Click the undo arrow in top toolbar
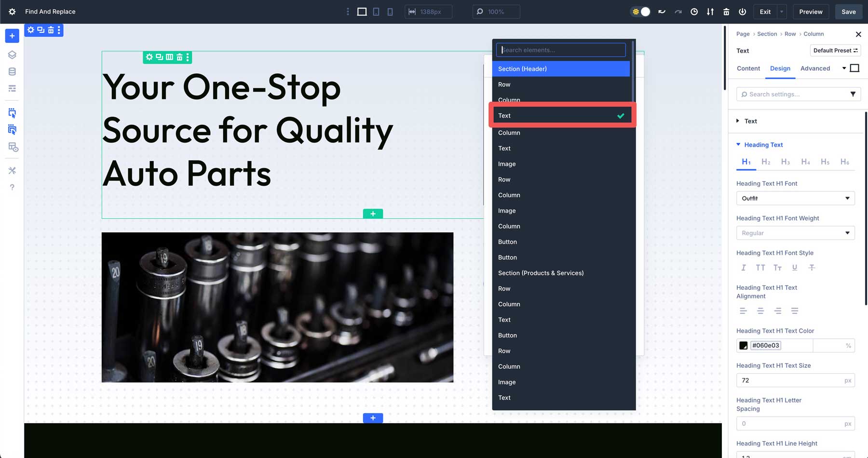The width and height of the screenshot is (868, 458). click(x=661, y=11)
